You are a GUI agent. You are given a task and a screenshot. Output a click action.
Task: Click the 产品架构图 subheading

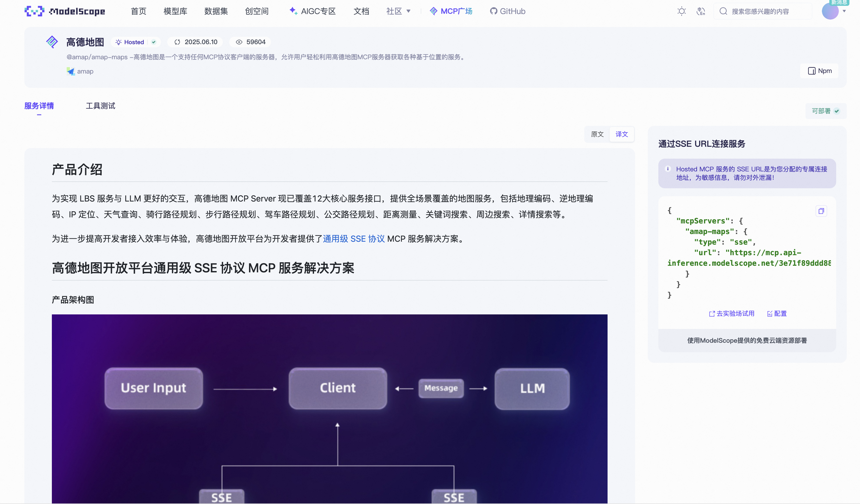point(73,300)
